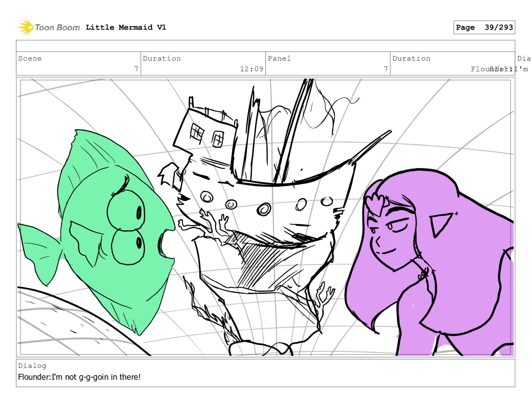
Task: Click the 'Dialog' label under the panel
Action: tap(32, 366)
